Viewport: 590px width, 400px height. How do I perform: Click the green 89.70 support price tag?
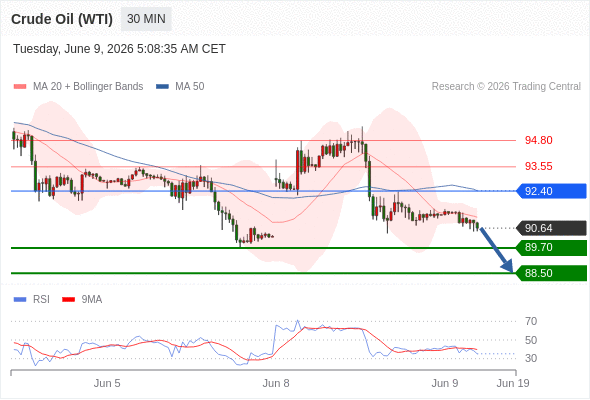[x=551, y=248]
